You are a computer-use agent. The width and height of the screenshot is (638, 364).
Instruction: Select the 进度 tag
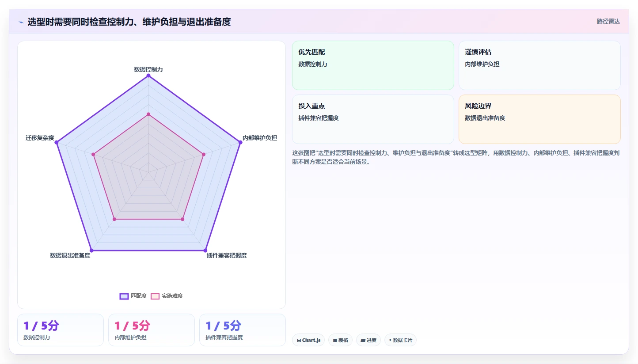pos(368,340)
